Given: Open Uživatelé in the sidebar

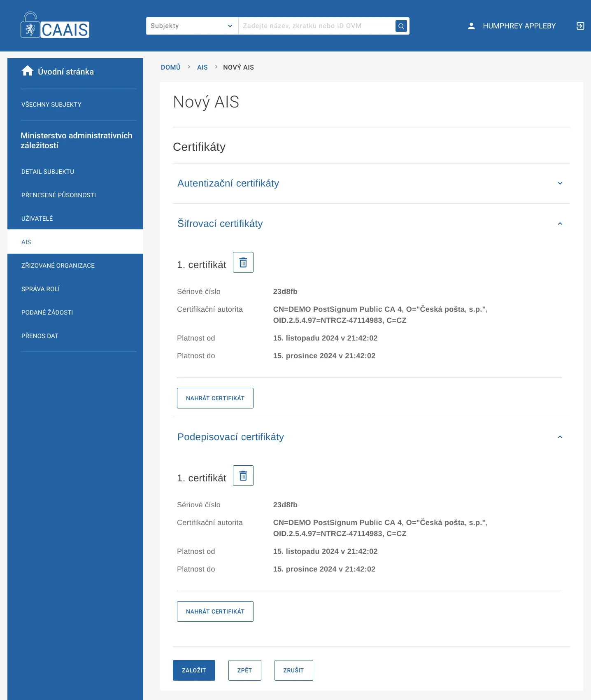Looking at the screenshot, I should click(x=37, y=219).
